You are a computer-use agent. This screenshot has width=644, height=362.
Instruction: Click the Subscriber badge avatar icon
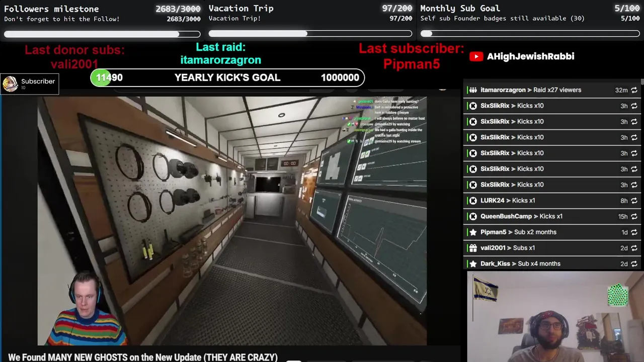point(10,84)
